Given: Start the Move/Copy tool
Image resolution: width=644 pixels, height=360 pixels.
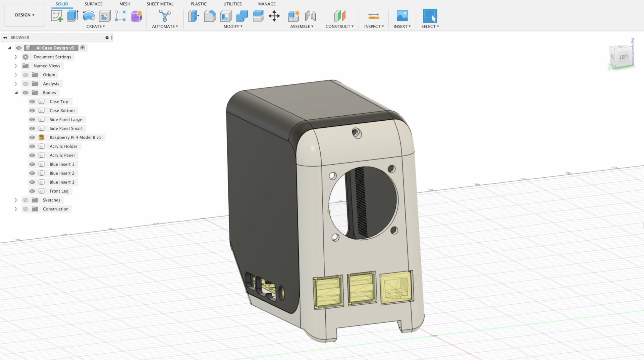Looking at the screenshot, I should click(274, 15).
